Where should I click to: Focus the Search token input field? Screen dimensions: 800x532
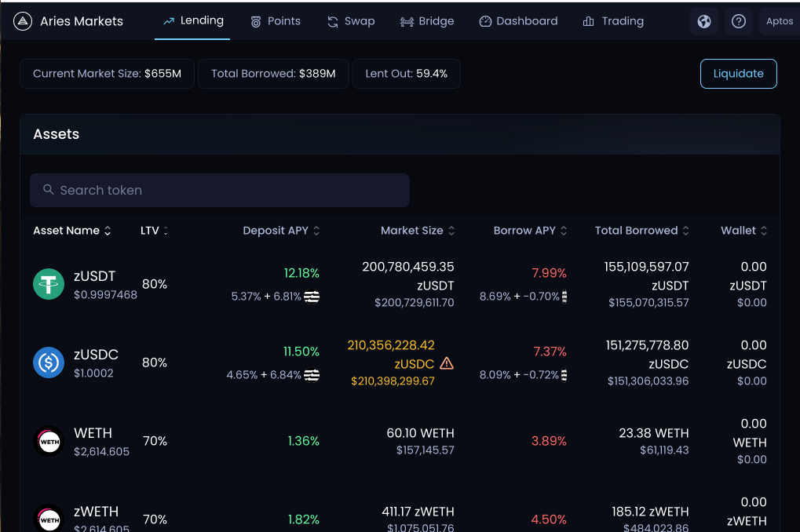pos(219,190)
